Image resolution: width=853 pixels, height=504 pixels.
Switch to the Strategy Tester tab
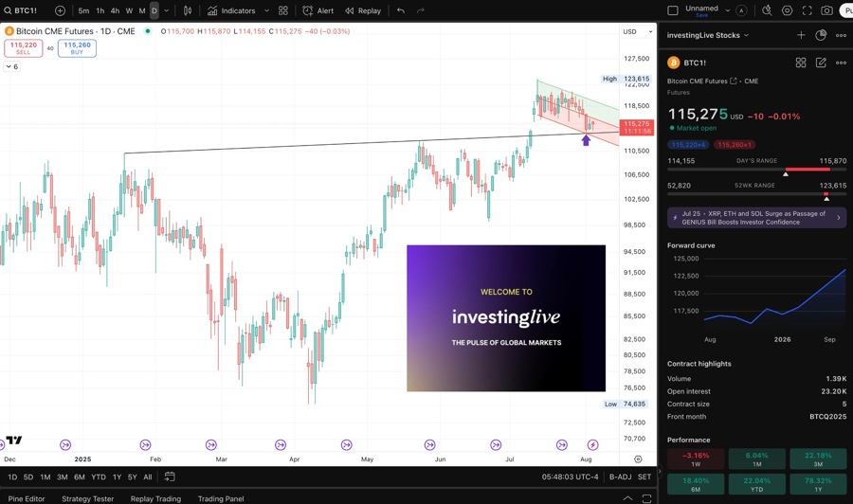click(87, 498)
